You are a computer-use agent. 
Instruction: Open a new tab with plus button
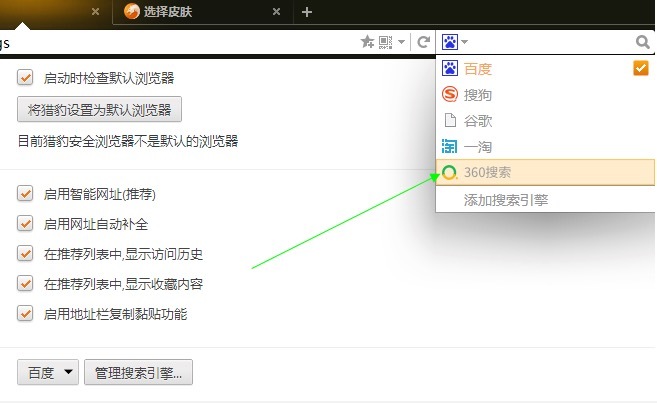coord(307,12)
